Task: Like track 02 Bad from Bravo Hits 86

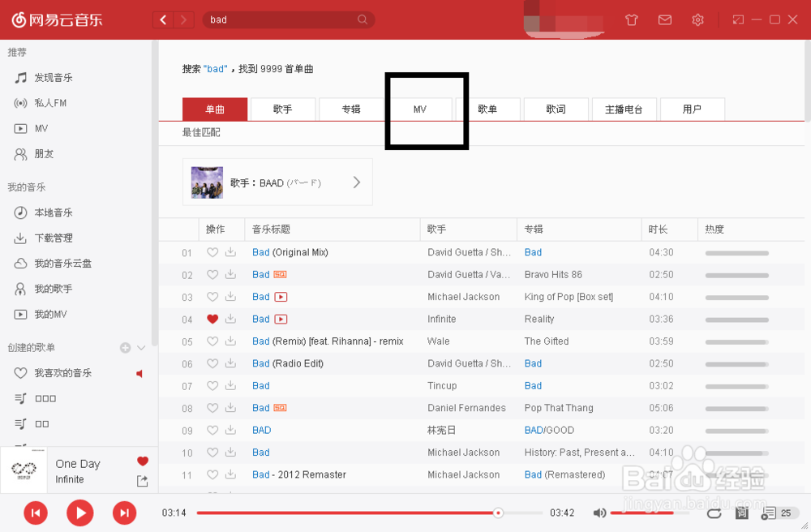Action: [x=212, y=275]
